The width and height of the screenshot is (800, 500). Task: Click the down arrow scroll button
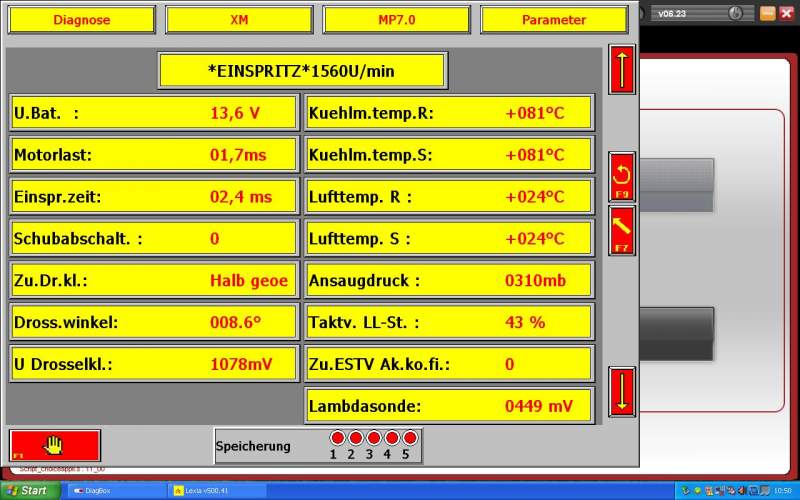pos(622,392)
